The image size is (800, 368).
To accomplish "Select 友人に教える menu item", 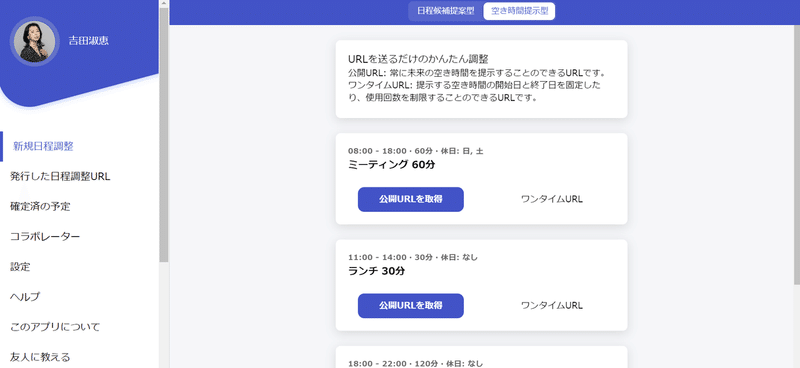I will tap(40, 357).
